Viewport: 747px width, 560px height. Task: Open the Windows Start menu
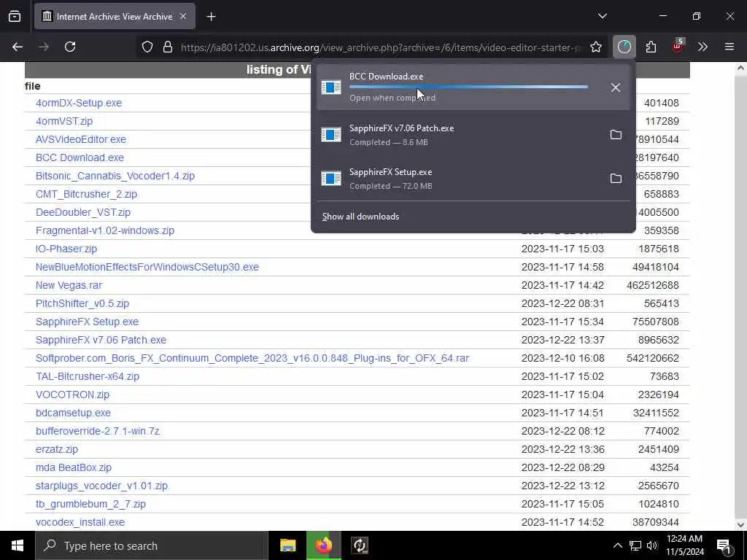[18, 545]
